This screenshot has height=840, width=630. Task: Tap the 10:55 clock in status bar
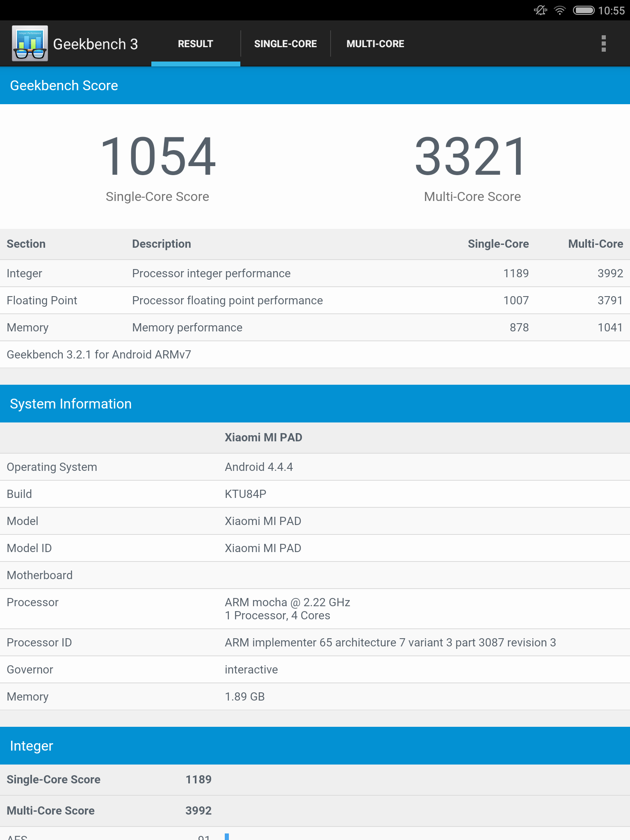coord(611,11)
